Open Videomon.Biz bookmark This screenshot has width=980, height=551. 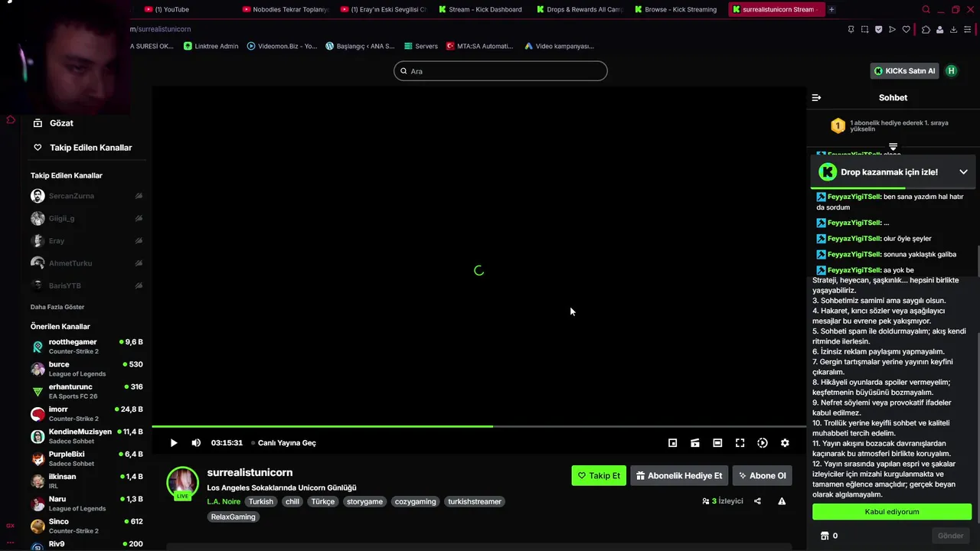click(282, 46)
